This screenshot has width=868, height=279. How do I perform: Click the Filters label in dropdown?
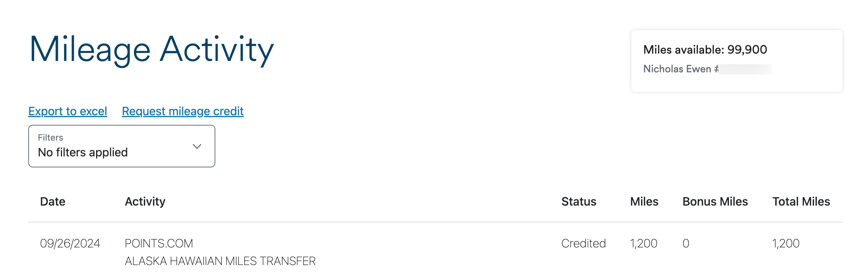tap(51, 138)
